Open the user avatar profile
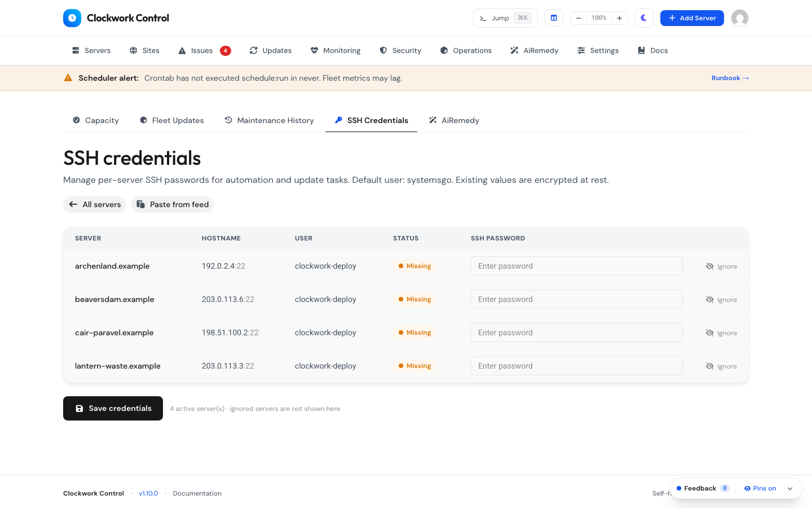The width and height of the screenshot is (812, 508). 740,18
